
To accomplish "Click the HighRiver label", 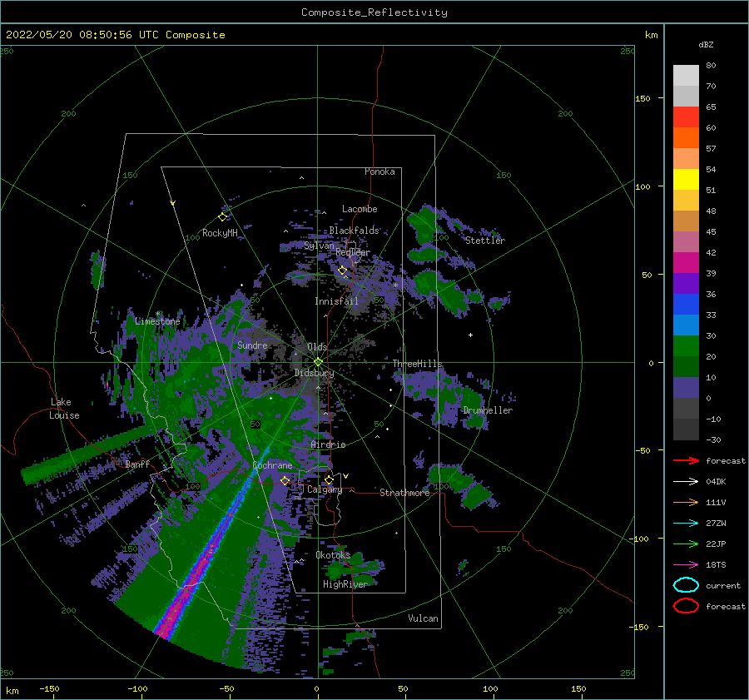I will 345,584.
